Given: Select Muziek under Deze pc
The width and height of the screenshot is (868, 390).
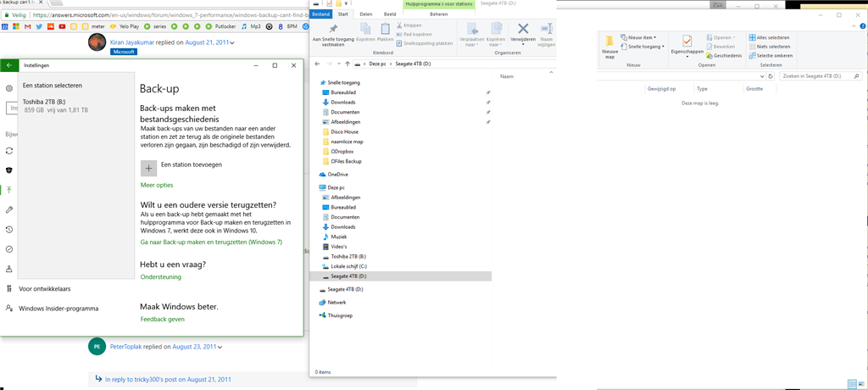Looking at the screenshot, I should coord(337,237).
